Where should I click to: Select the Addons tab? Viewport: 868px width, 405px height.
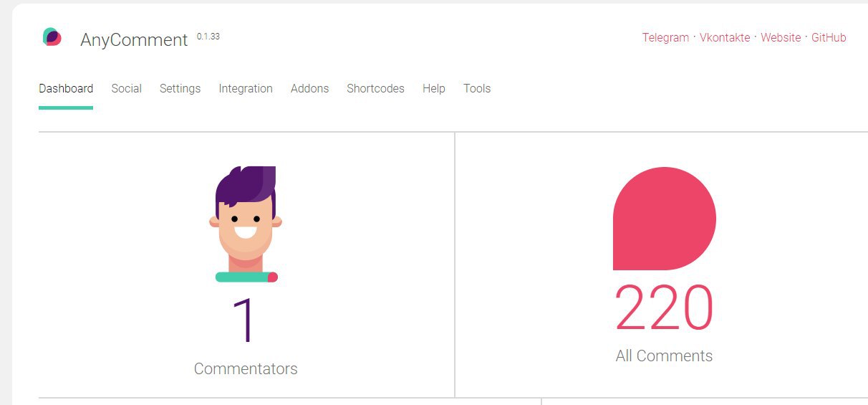click(x=309, y=89)
